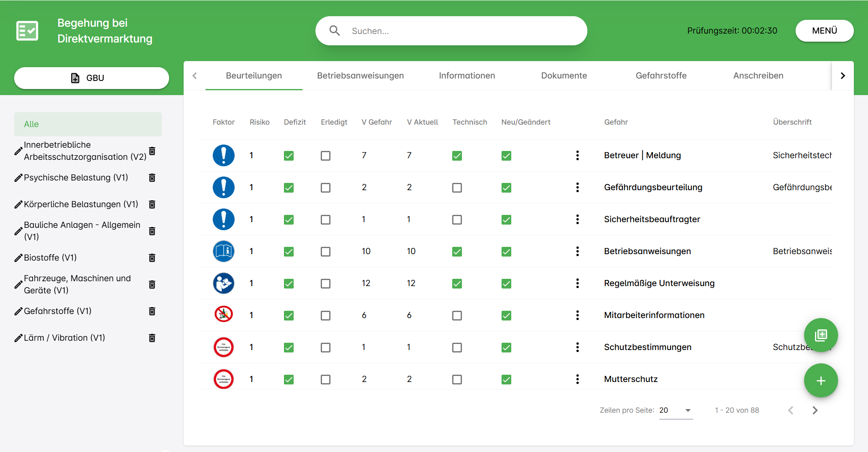Click trash icon next to Lärm / Vibration
This screenshot has width=868, height=452.
[152, 338]
